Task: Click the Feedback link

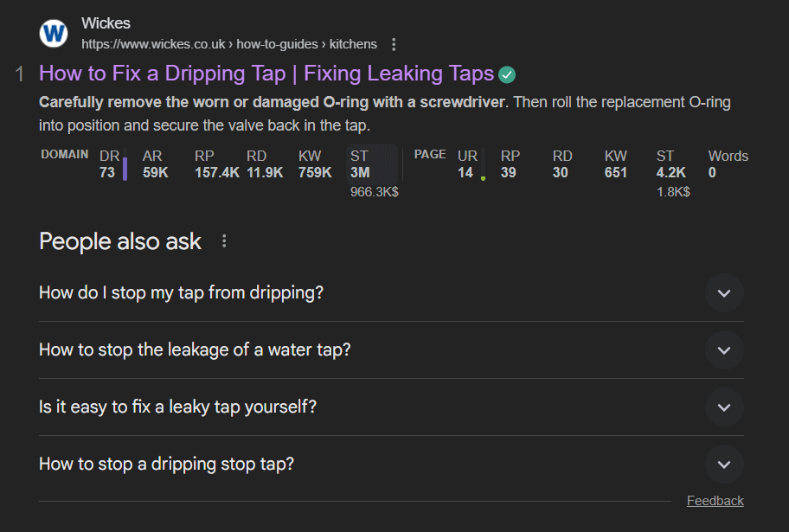Action: [x=715, y=500]
